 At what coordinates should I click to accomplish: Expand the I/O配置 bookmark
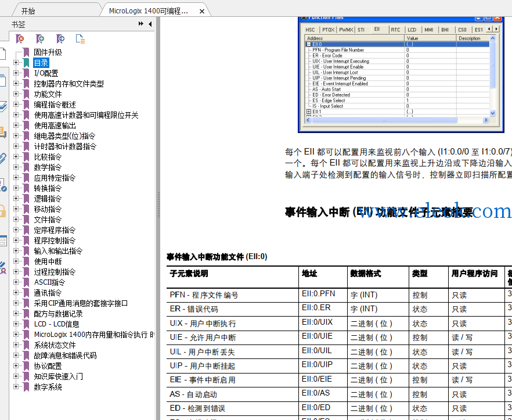[x=16, y=73]
